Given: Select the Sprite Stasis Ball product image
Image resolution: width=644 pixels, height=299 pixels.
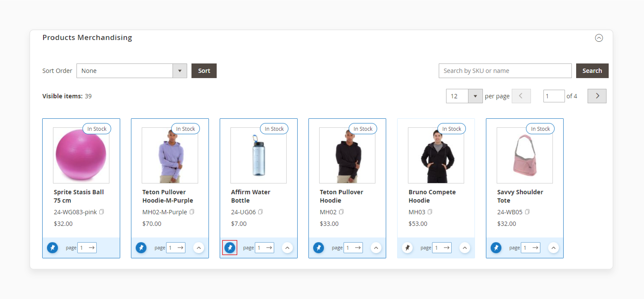Looking at the screenshot, I should tap(81, 155).
